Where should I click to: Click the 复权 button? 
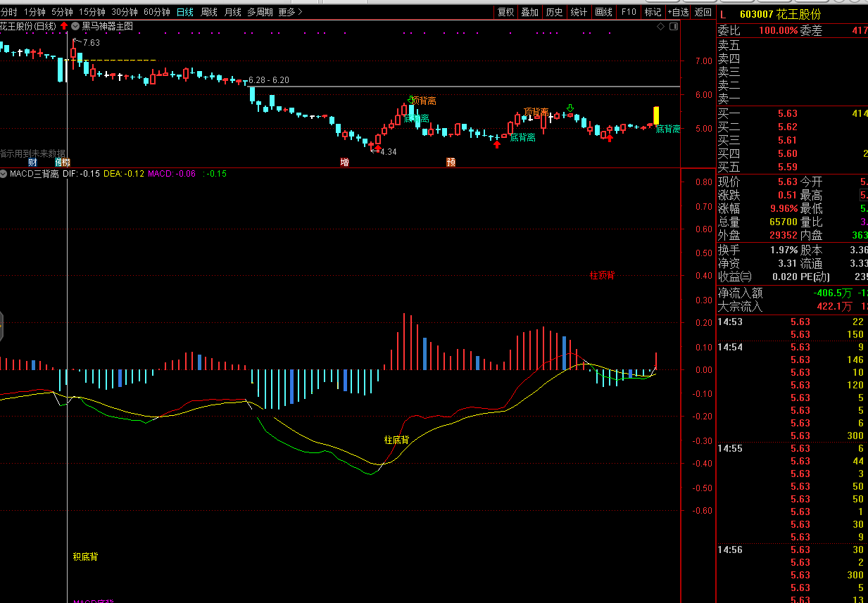pos(506,12)
